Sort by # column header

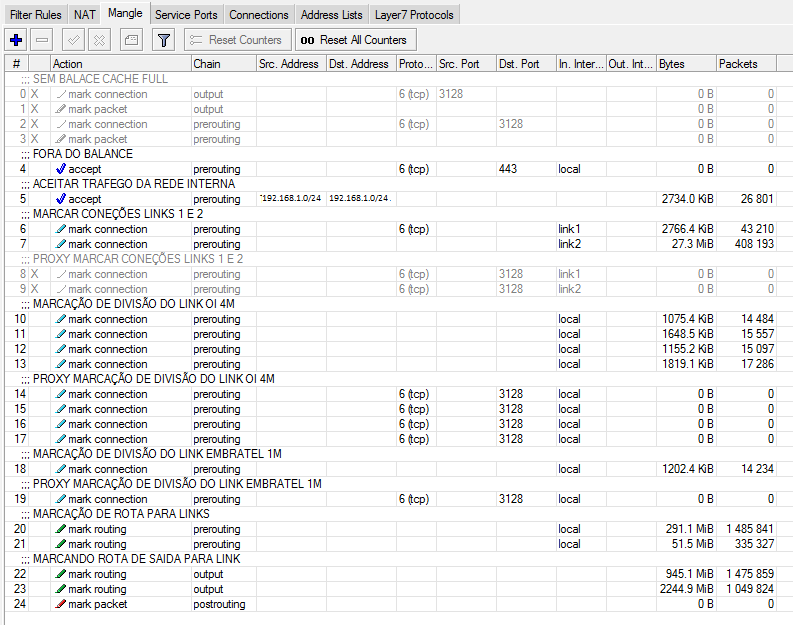tap(17, 64)
